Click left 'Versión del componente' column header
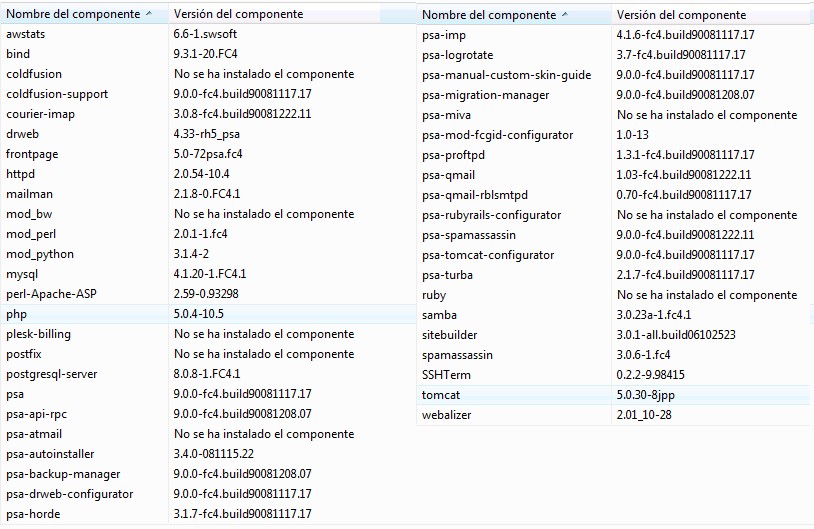 (x=238, y=14)
